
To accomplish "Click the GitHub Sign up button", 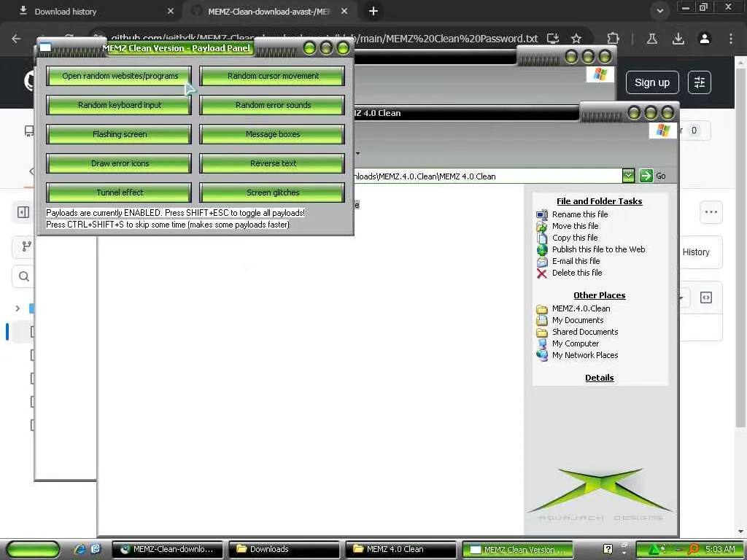I will 651,83.
